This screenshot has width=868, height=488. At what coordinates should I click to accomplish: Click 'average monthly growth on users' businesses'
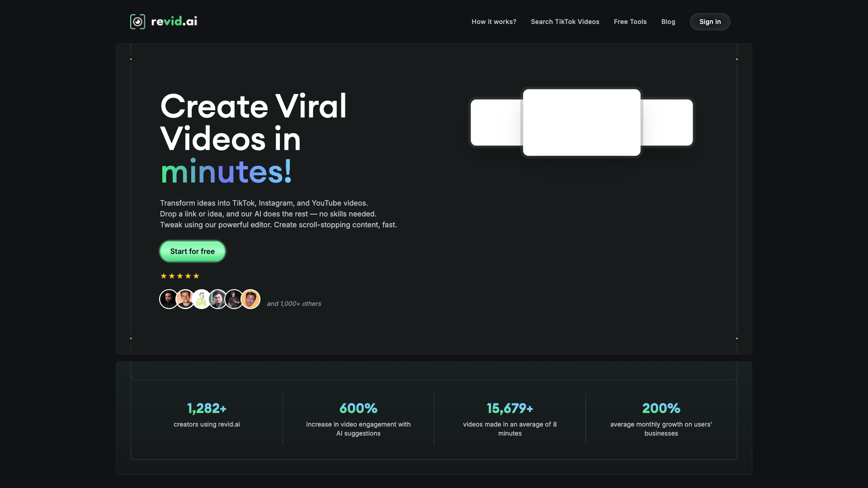click(661, 429)
